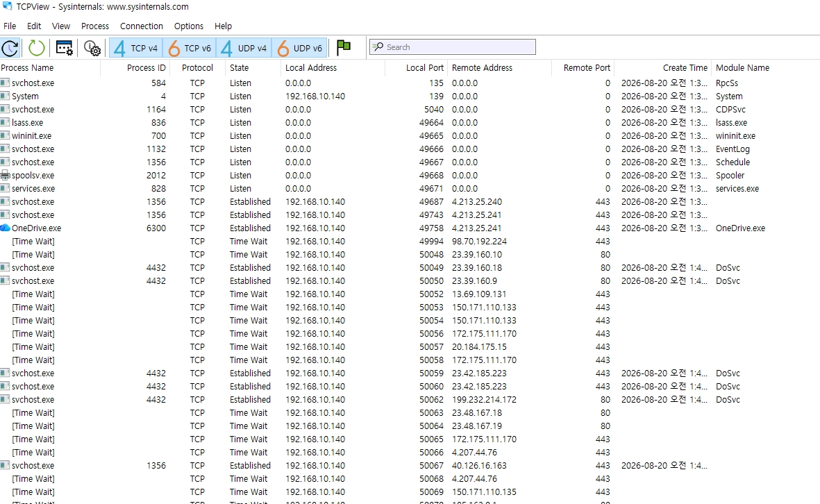The width and height of the screenshot is (820, 504).
Task: Click local port 49758 cell
Action: 431,228
